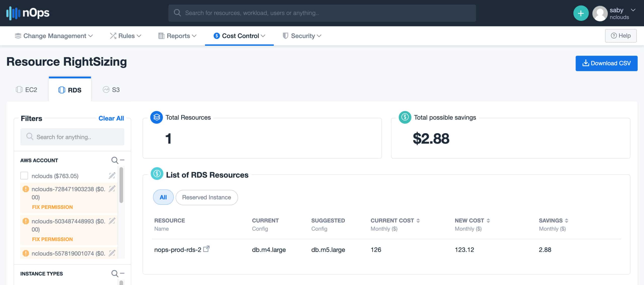The height and width of the screenshot is (285, 644).
Task: Download the CSV report
Action: click(606, 63)
